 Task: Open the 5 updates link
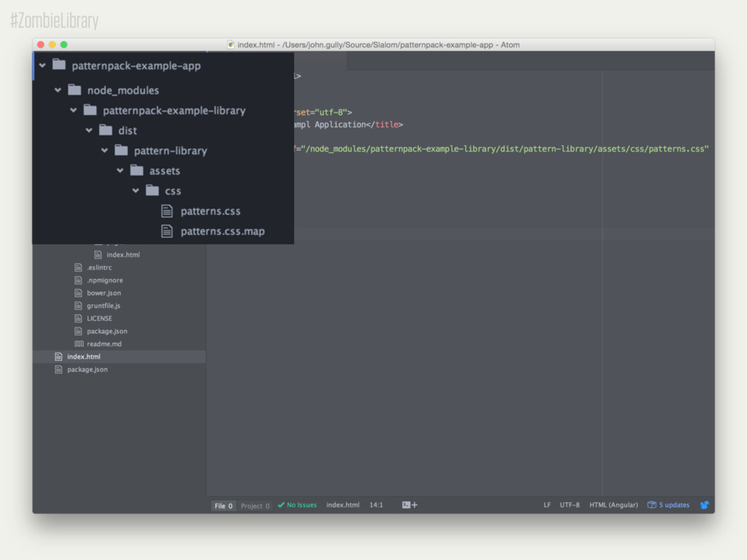point(674,505)
